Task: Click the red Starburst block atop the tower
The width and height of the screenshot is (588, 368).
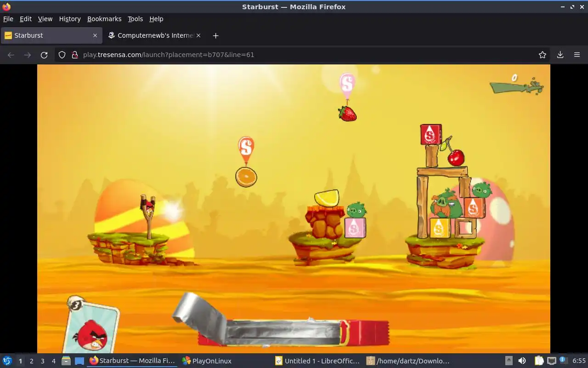Action: 431,134
